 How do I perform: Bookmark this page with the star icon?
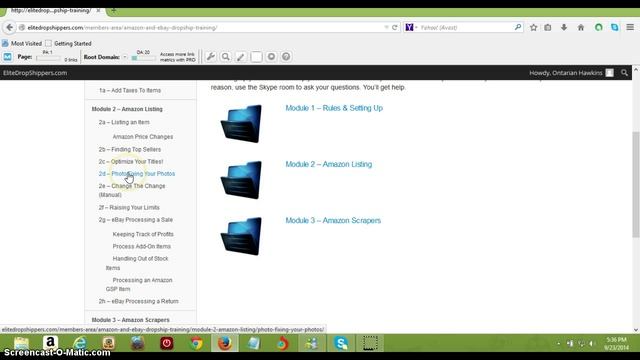coord(533,28)
